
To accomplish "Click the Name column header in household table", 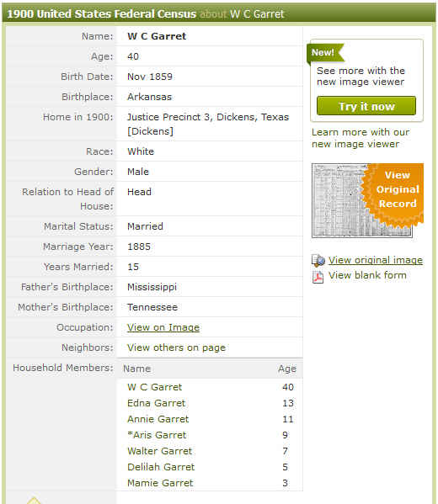I will pyautogui.click(x=136, y=369).
